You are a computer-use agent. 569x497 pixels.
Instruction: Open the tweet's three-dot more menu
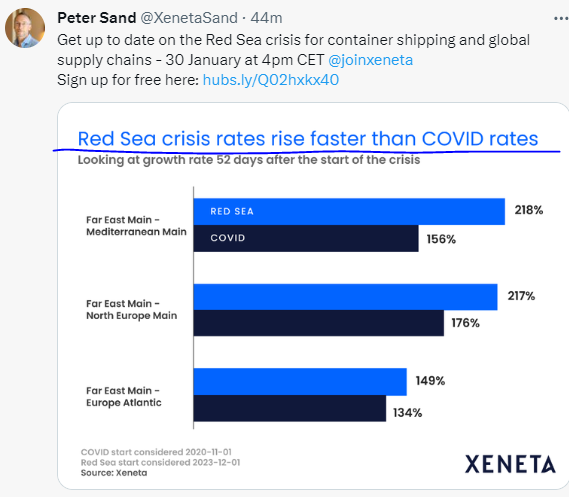561,19
